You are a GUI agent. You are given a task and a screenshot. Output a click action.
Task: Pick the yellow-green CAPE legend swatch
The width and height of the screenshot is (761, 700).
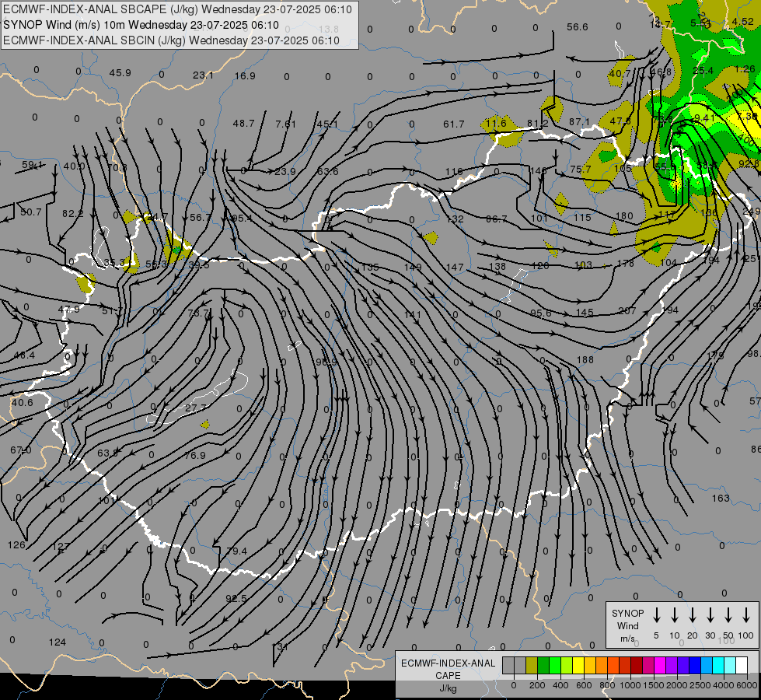pyautogui.click(x=567, y=665)
